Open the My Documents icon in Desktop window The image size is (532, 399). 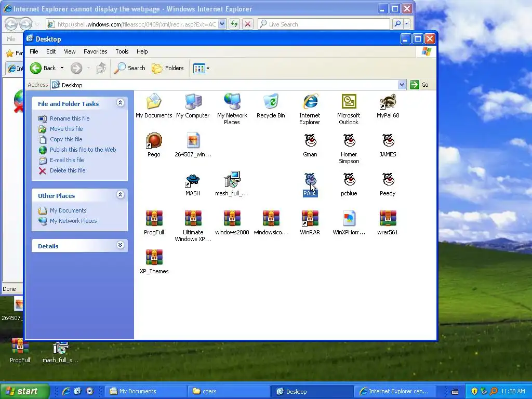pos(154,101)
